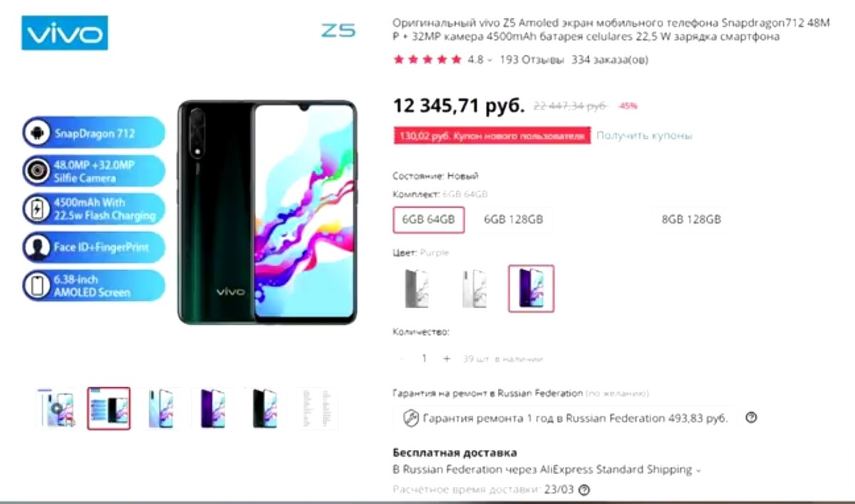The height and width of the screenshot is (504, 855).
Task: Click the Получить купоны link
Action: tap(644, 135)
